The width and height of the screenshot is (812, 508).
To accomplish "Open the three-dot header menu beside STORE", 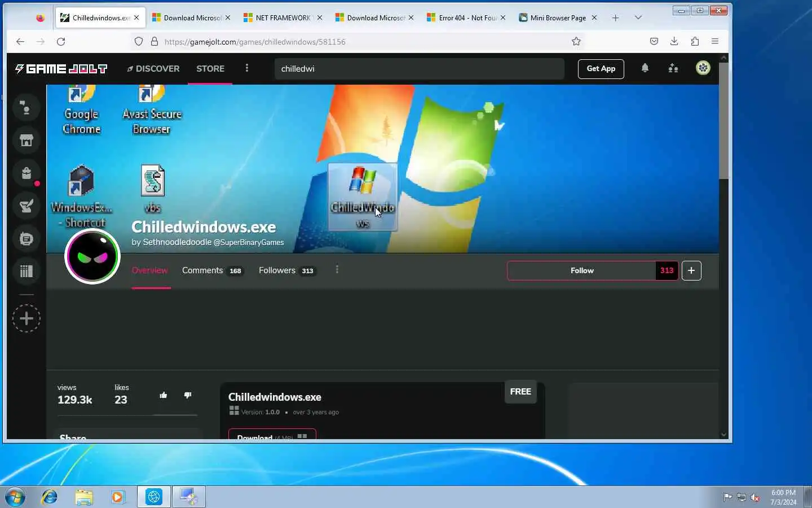I will tap(246, 68).
